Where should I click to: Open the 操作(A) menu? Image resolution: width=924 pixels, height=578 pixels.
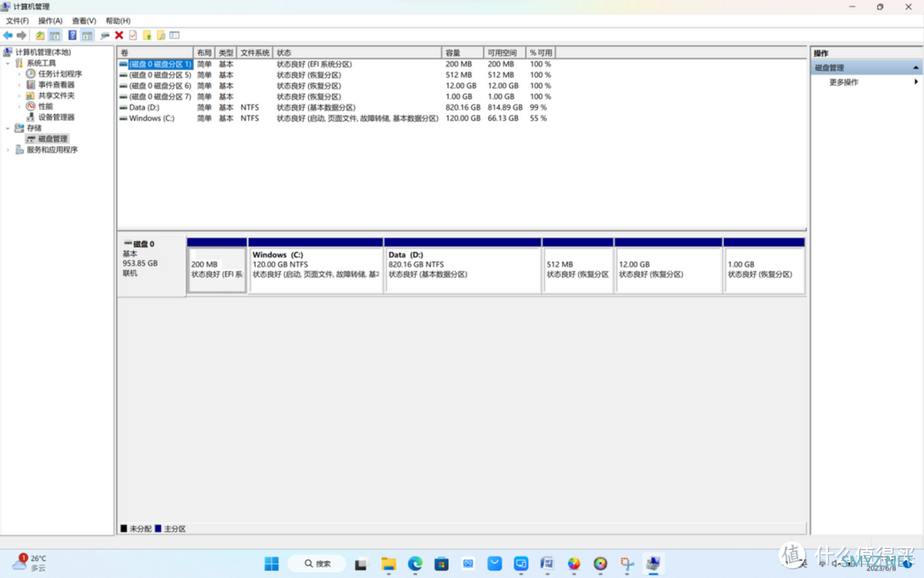50,21
